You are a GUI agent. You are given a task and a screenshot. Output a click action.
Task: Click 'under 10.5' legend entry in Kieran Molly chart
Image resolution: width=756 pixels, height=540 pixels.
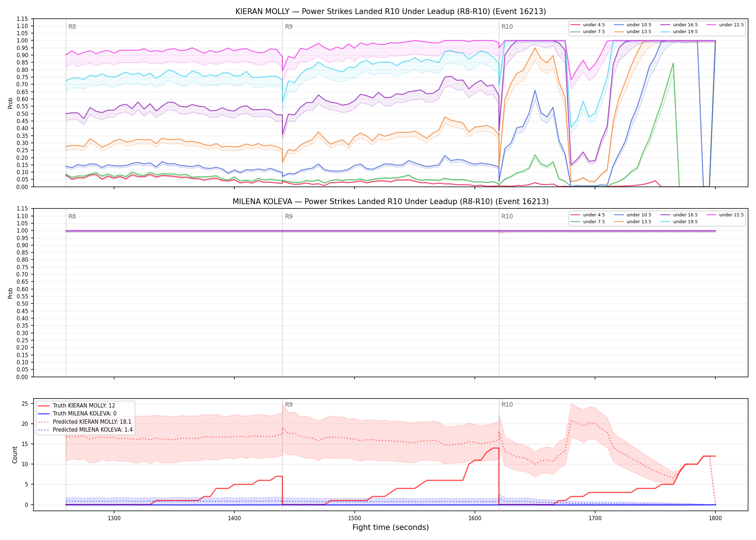pyautogui.click(x=633, y=25)
